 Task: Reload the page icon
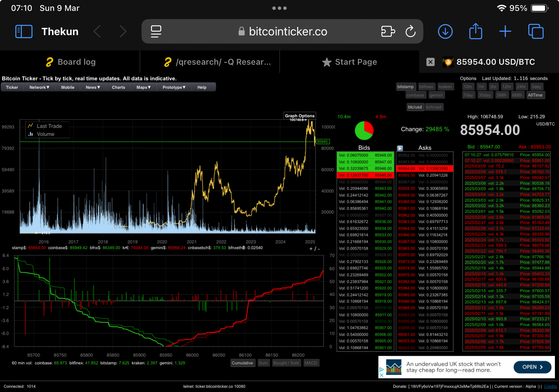[410, 31]
